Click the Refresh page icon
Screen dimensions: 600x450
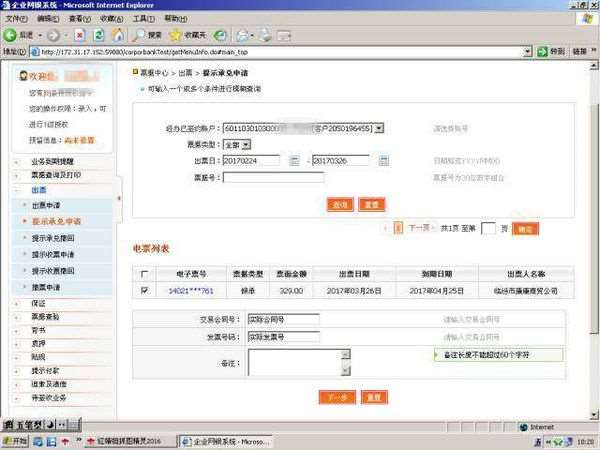99,35
